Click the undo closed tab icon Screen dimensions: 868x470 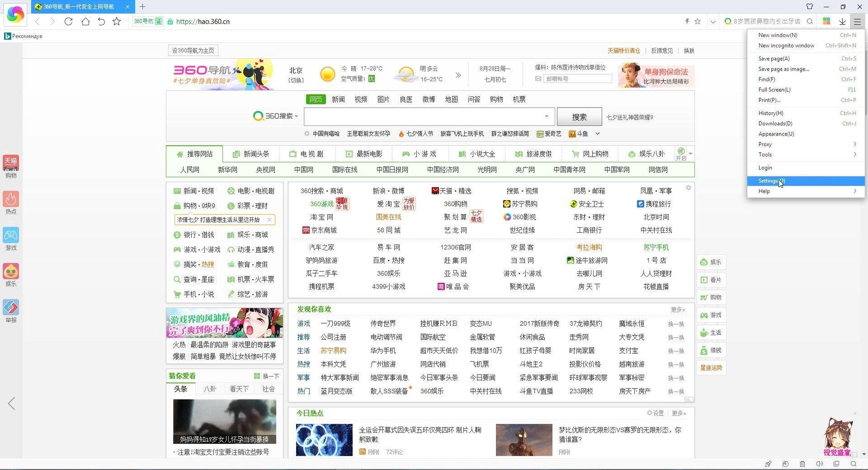pos(101,21)
